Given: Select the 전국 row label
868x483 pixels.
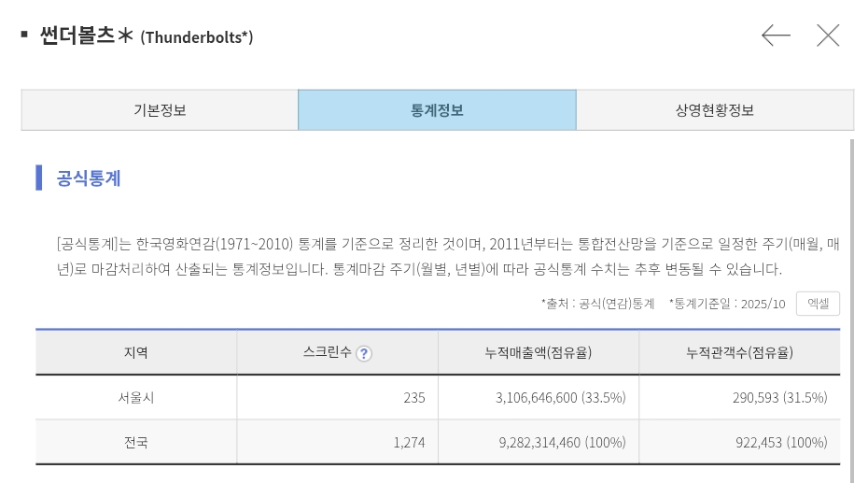Looking at the screenshot, I should point(136,442).
